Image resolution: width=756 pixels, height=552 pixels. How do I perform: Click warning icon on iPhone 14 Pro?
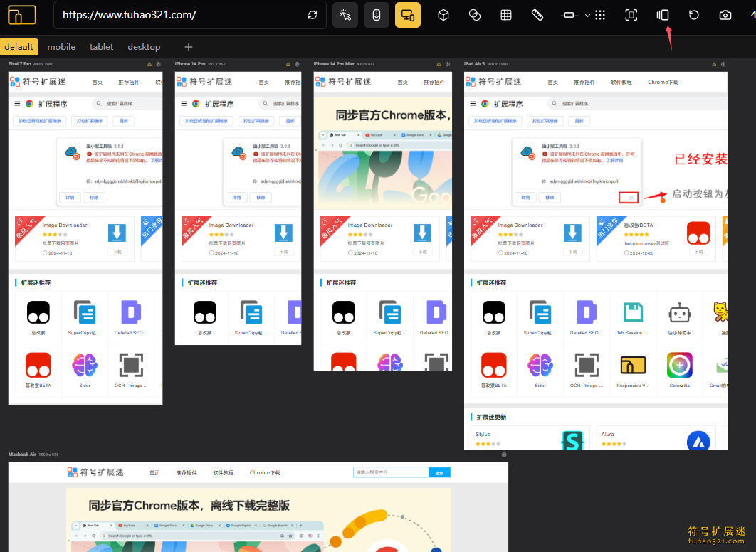[288, 64]
